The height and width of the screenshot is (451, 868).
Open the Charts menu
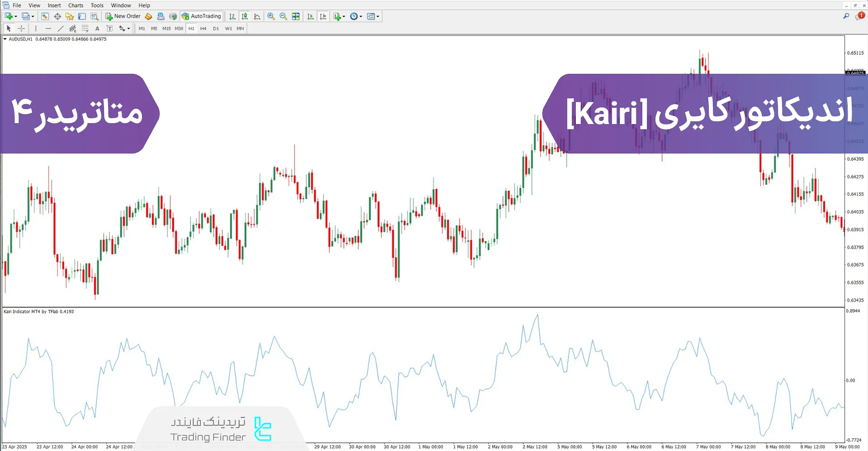pos(76,5)
